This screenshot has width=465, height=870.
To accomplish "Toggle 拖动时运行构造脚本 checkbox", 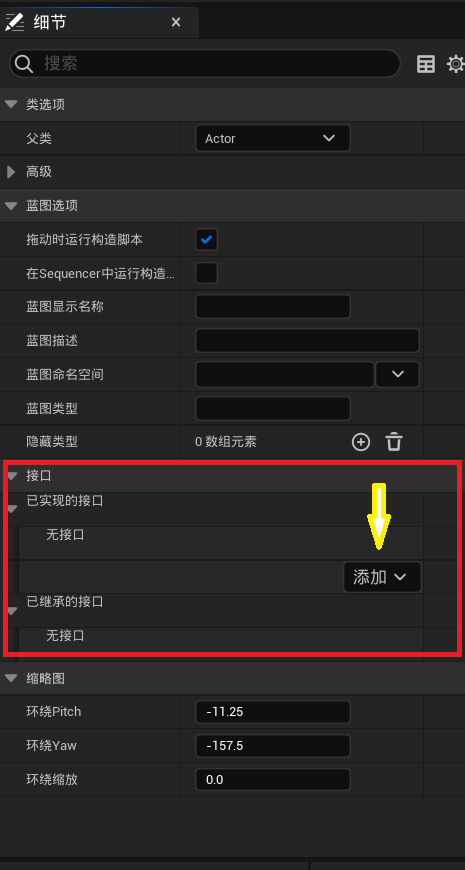I will 206,240.
